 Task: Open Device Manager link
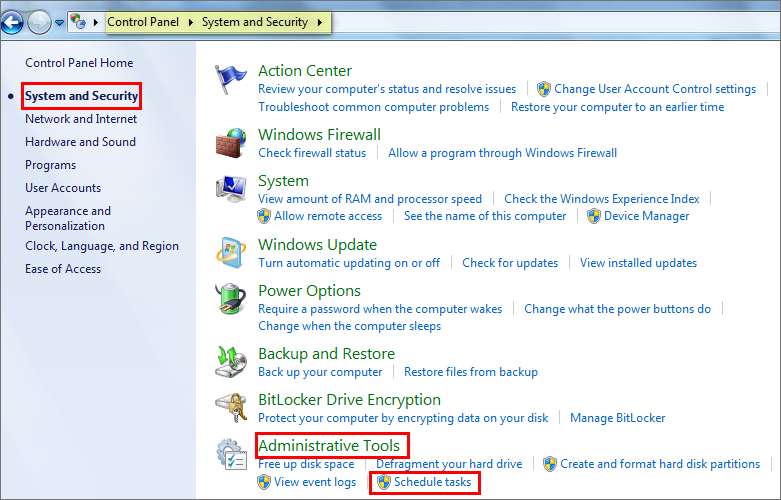(647, 216)
